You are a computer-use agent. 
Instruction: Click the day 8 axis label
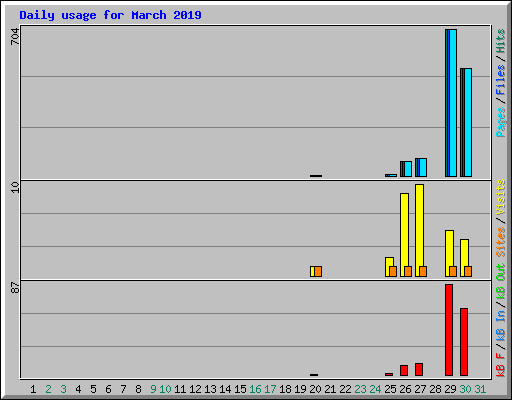pos(138,389)
